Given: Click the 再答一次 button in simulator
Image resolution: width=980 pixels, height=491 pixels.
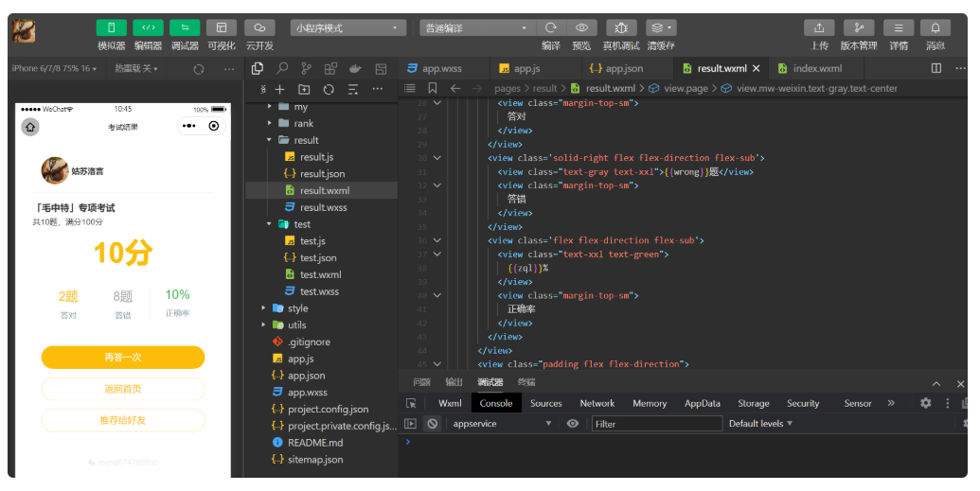Looking at the screenshot, I should (x=123, y=358).
